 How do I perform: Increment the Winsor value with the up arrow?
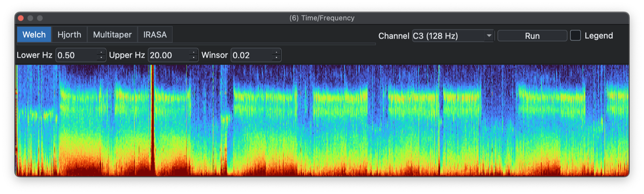(277, 52)
